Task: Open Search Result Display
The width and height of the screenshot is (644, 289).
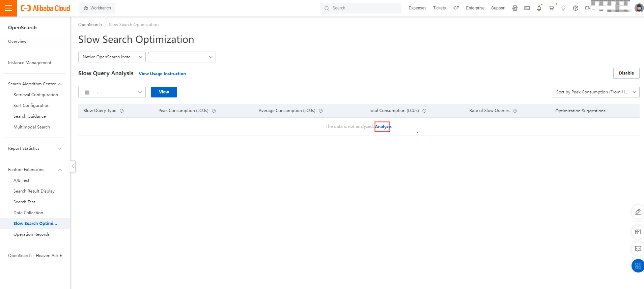Action: coord(34,191)
